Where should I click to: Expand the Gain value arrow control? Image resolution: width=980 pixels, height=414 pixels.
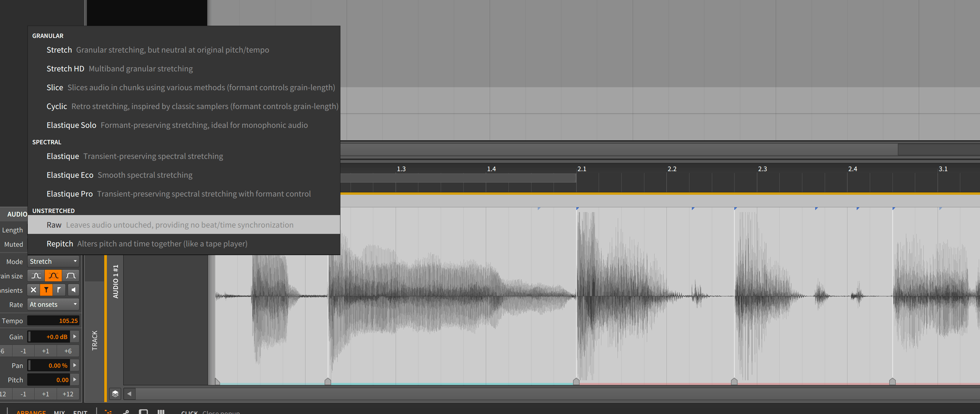click(75, 336)
